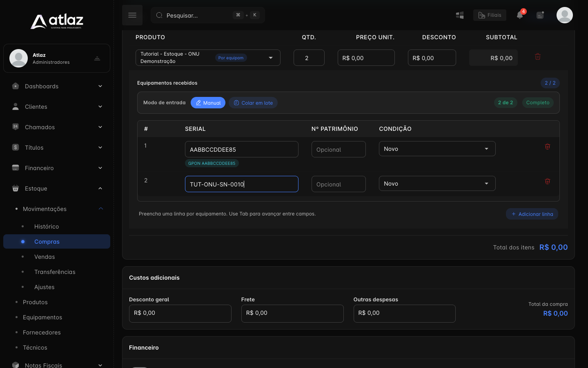This screenshot has height=368, width=588.
Task: Open Fornecedores in sidebar
Action: coord(42,332)
